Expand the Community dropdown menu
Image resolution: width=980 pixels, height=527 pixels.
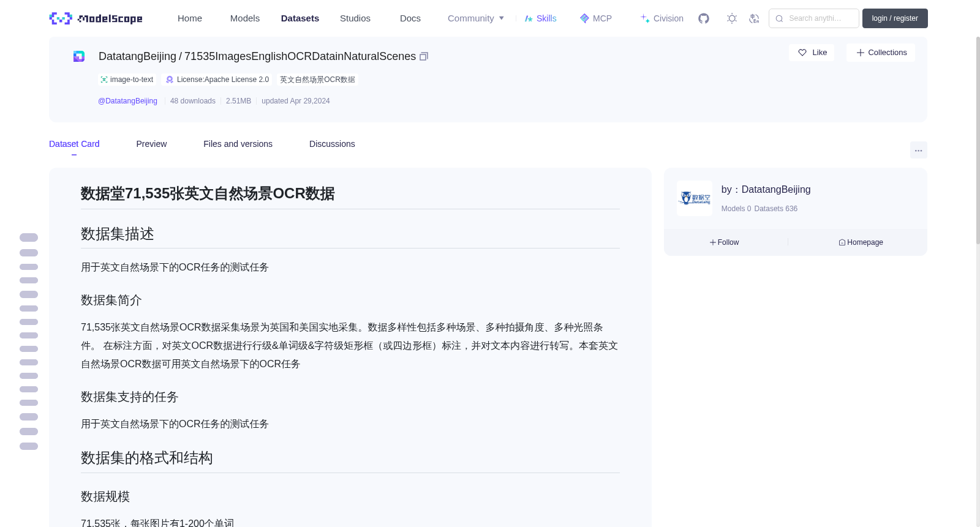[476, 18]
